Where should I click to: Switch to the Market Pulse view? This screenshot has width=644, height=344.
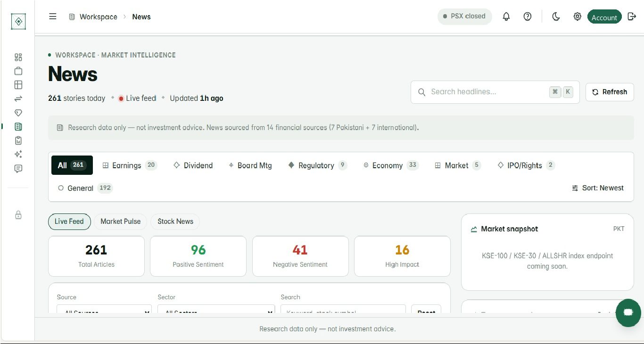click(121, 221)
